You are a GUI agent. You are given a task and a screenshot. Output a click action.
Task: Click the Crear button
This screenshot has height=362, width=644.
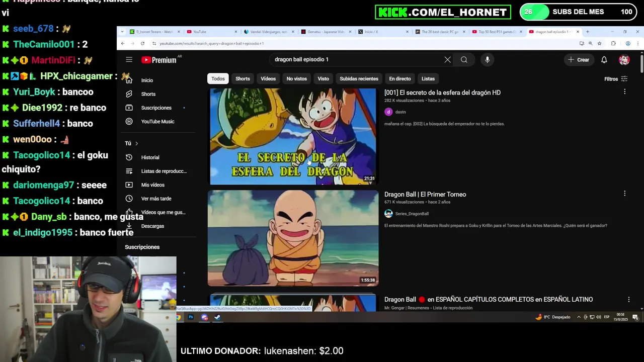(x=579, y=60)
